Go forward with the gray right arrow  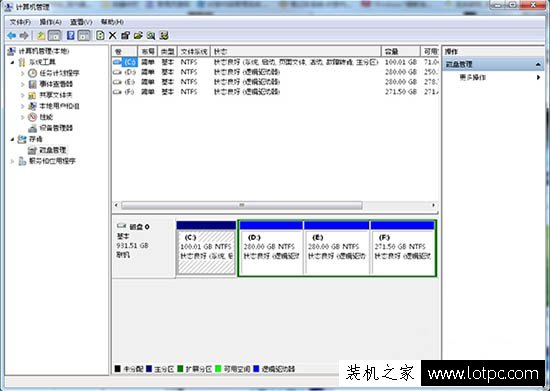coord(24,35)
